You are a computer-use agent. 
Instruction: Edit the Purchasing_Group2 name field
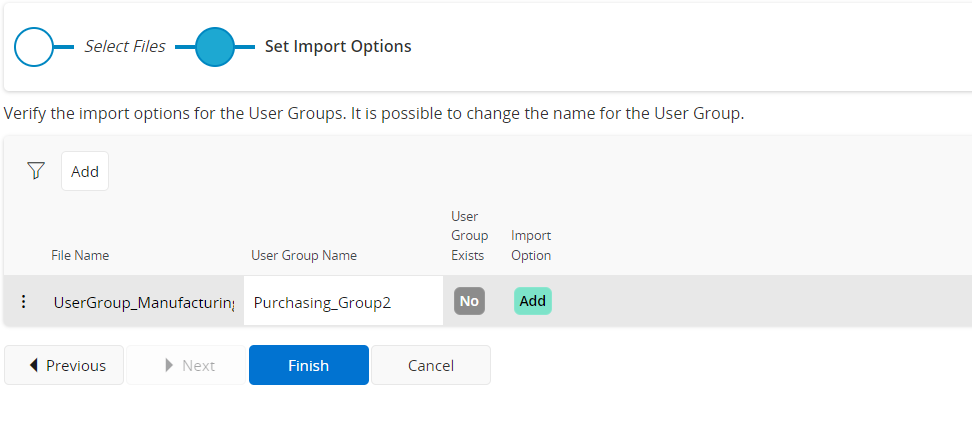(x=342, y=302)
